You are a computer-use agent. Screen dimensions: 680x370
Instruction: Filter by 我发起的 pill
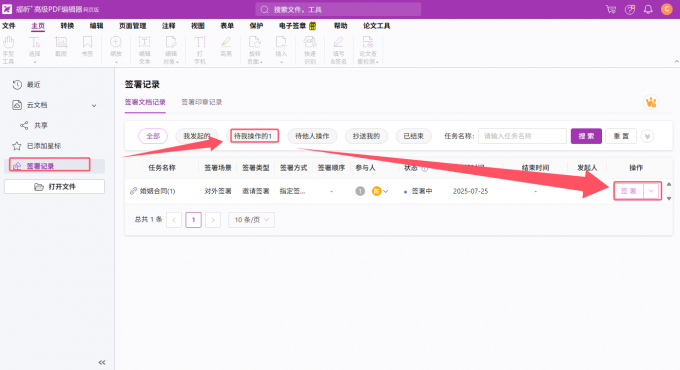tap(196, 136)
